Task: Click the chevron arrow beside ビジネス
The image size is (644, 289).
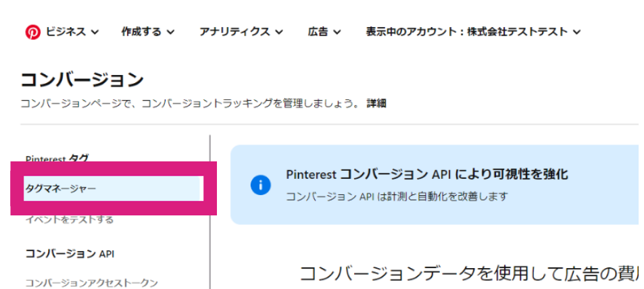Action: (95, 32)
